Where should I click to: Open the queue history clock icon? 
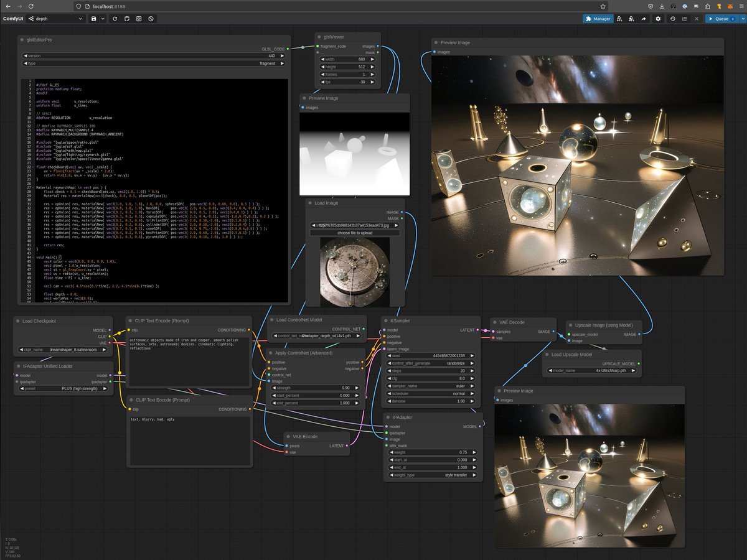(673, 19)
